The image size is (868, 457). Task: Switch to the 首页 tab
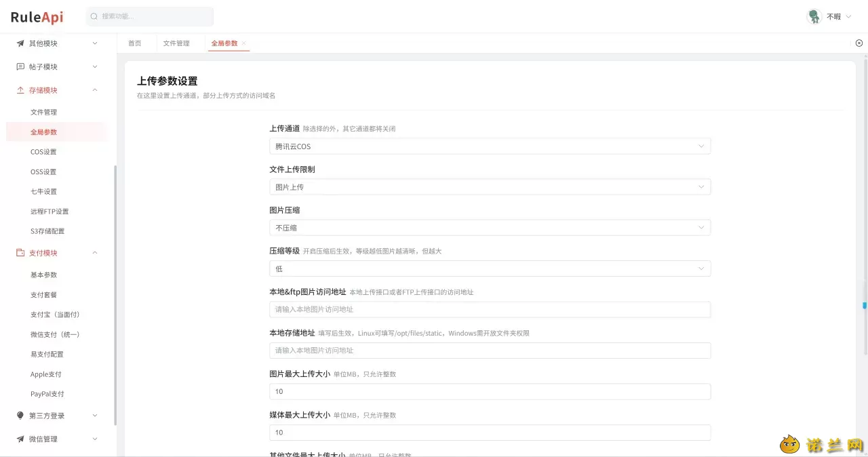[x=135, y=43]
